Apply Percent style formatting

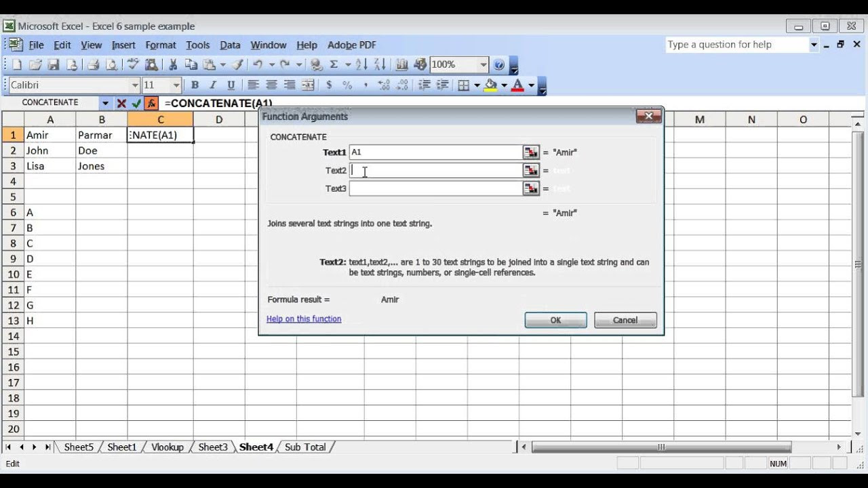point(347,85)
